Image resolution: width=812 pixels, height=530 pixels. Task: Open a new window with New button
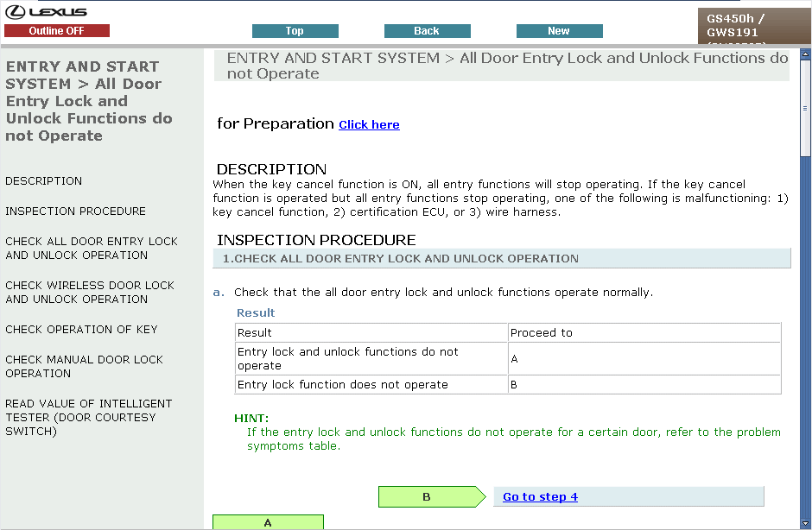coord(559,31)
